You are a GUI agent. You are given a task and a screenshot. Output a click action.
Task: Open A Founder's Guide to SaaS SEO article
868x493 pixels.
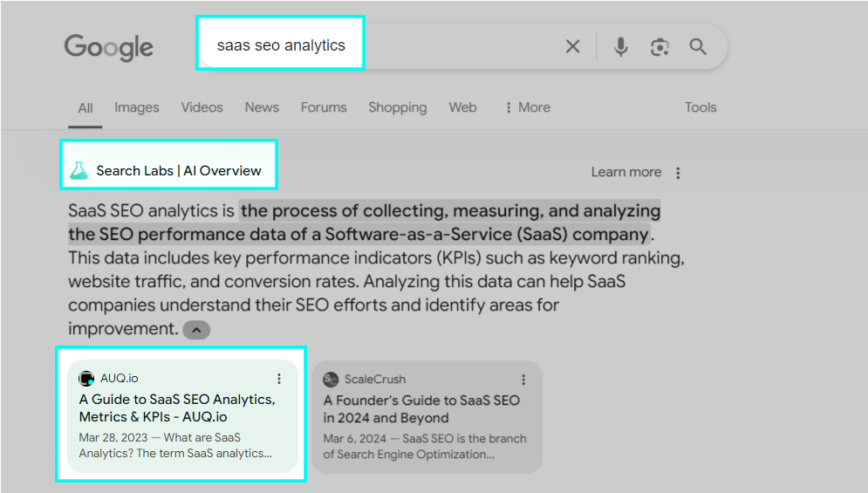click(421, 409)
